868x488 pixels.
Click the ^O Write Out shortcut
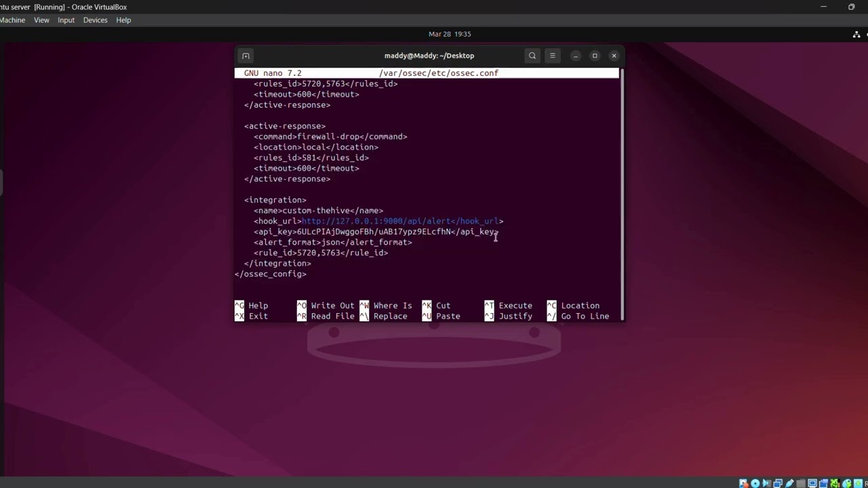tap(325, 306)
